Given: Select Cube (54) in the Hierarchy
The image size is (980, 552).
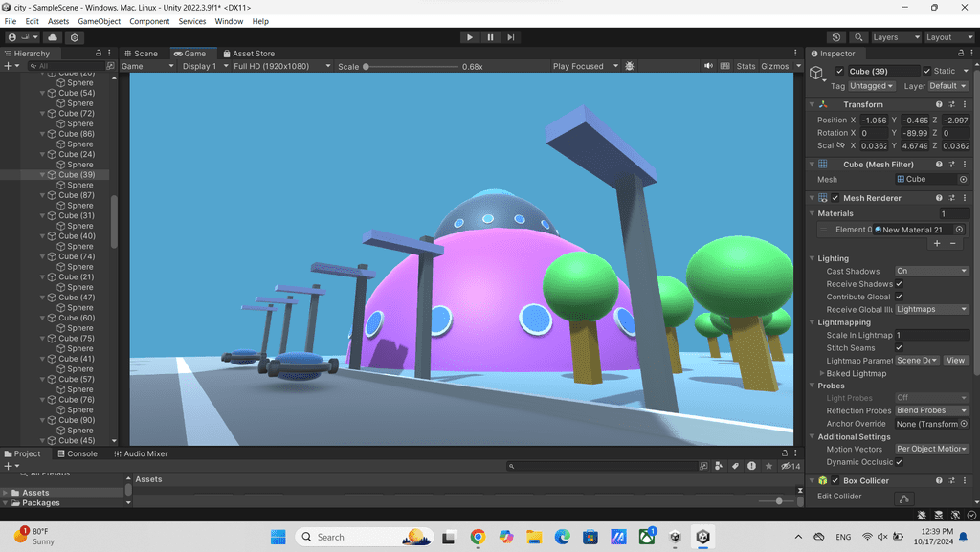Looking at the screenshot, I should coord(77,93).
